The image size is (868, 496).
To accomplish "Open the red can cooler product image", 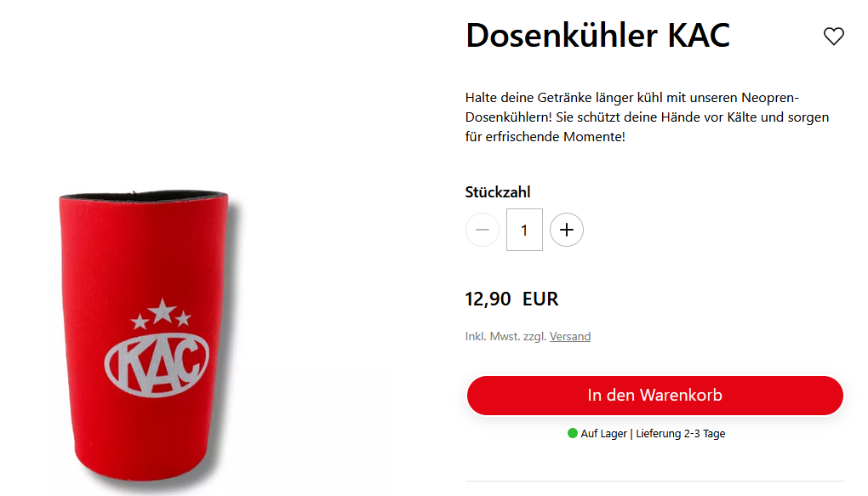I will pyautogui.click(x=145, y=337).
